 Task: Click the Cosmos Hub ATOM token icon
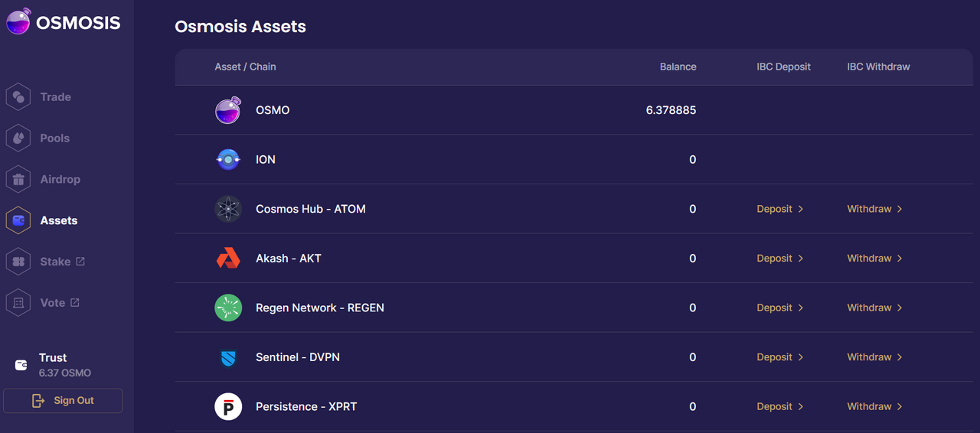[228, 209]
